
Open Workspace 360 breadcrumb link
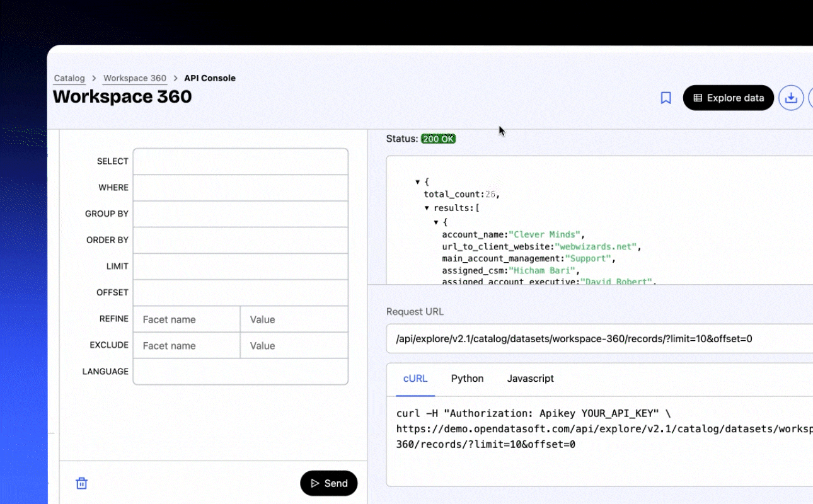click(135, 78)
